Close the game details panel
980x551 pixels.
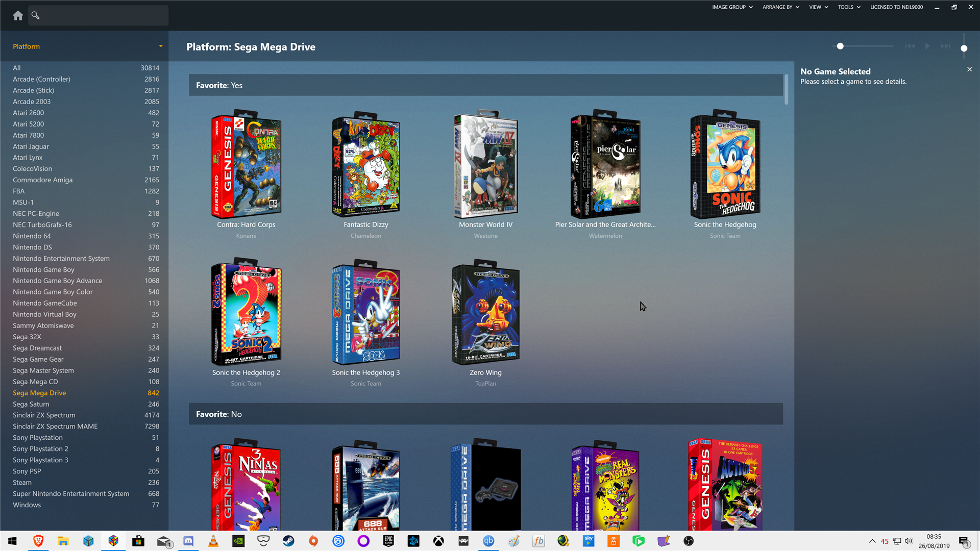coord(969,69)
